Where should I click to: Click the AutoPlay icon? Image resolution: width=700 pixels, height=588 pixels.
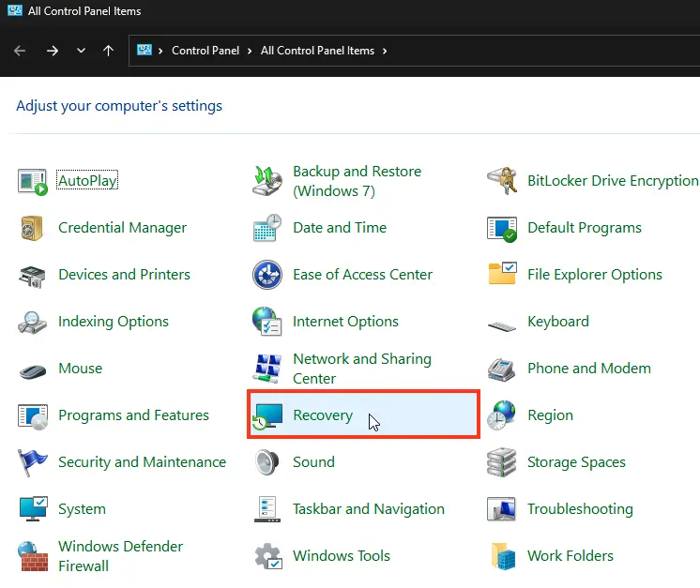[x=33, y=181]
